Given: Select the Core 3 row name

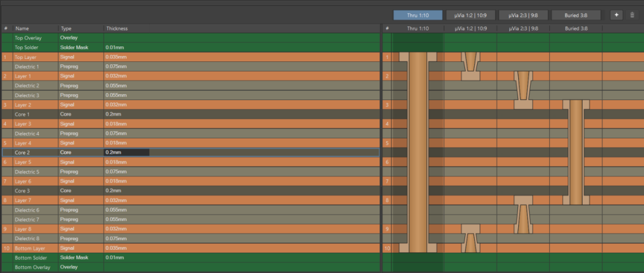Looking at the screenshot, I should coord(22,191).
